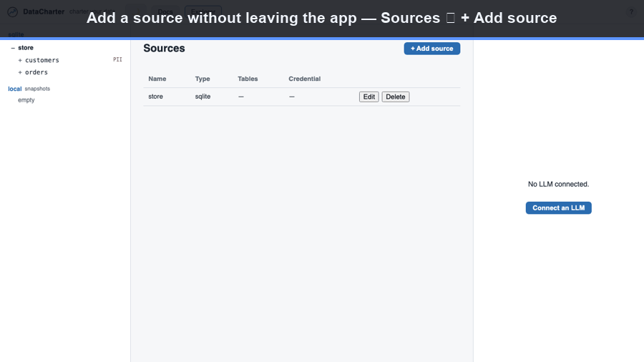Delete the store source

(x=396, y=97)
